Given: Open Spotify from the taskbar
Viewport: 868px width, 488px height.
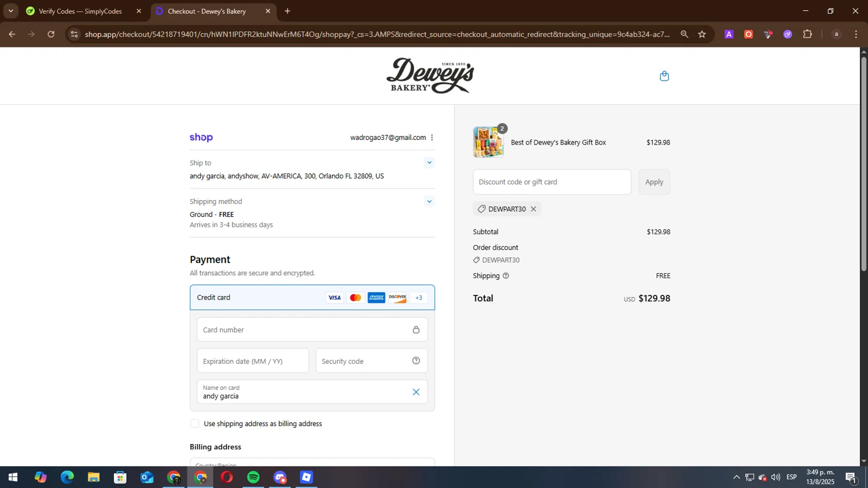Looking at the screenshot, I should (253, 478).
